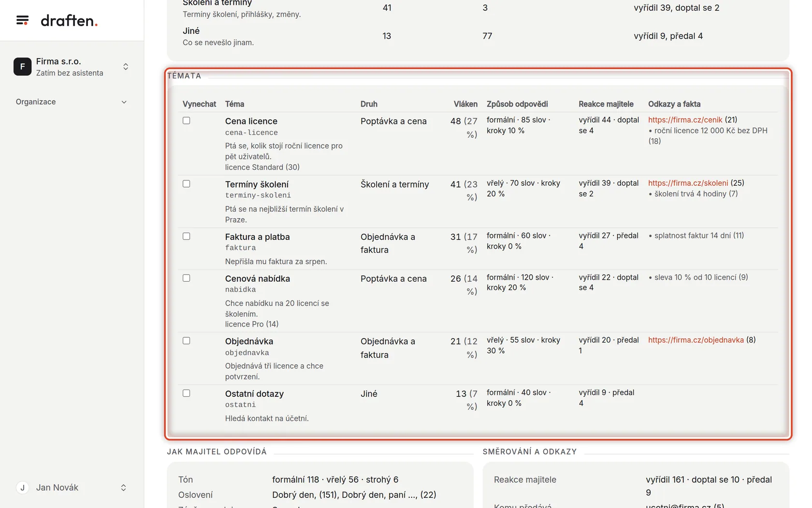This screenshot has width=812, height=508.
Task: Click 'vyřídil 44 · doptal se 4' cell
Action: point(609,125)
